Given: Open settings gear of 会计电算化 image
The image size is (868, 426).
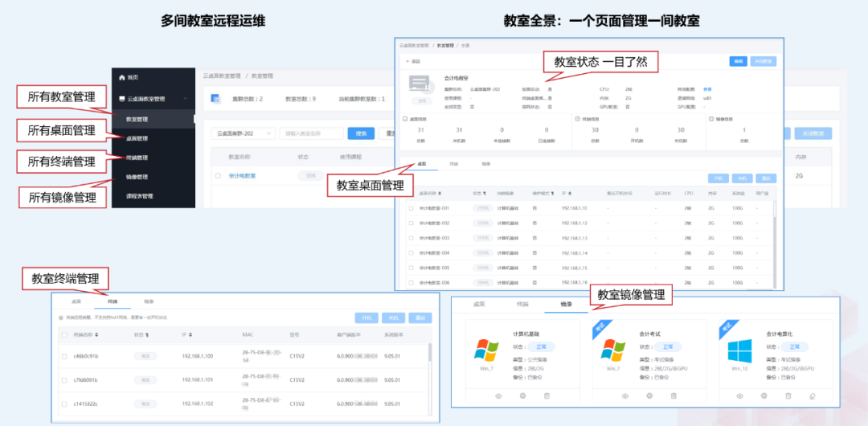Looking at the screenshot, I should point(764,396).
